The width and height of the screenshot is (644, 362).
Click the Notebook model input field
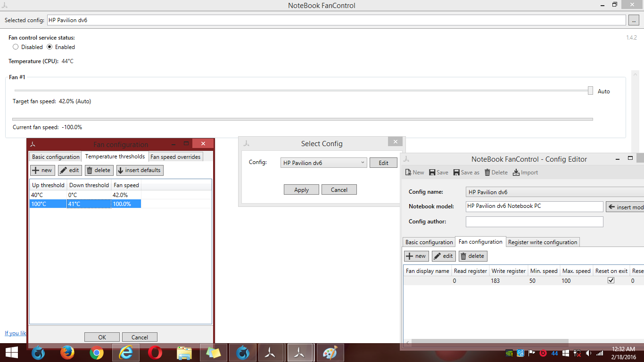pyautogui.click(x=535, y=206)
